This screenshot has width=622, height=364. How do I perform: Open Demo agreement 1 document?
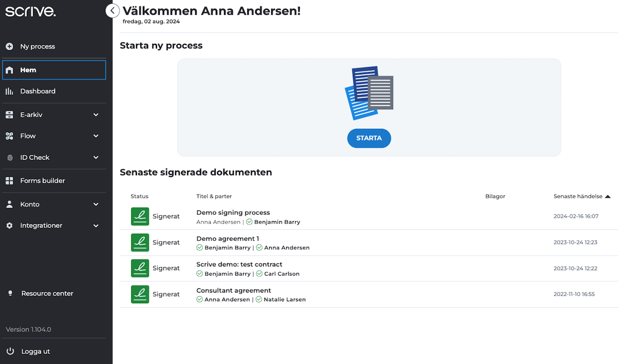[x=227, y=239]
